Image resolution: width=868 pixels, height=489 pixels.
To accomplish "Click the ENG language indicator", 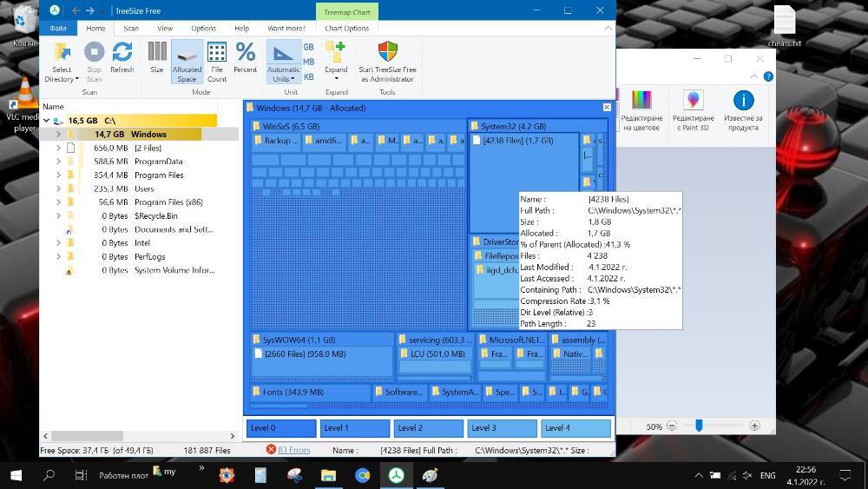I will (x=768, y=475).
